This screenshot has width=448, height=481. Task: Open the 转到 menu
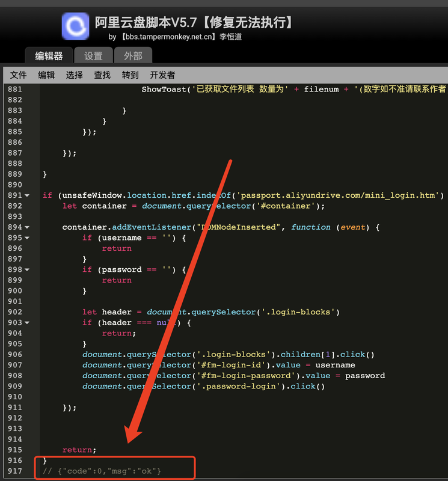pyautogui.click(x=130, y=75)
